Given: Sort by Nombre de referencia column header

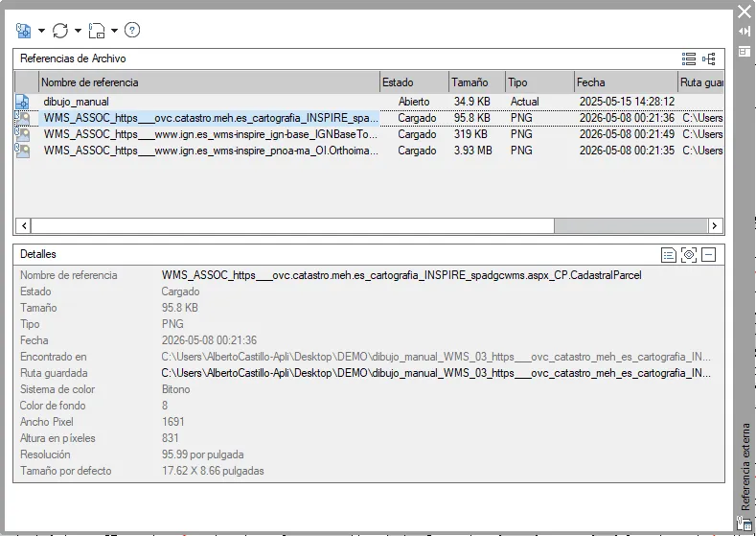Looking at the screenshot, I should 209,82.
